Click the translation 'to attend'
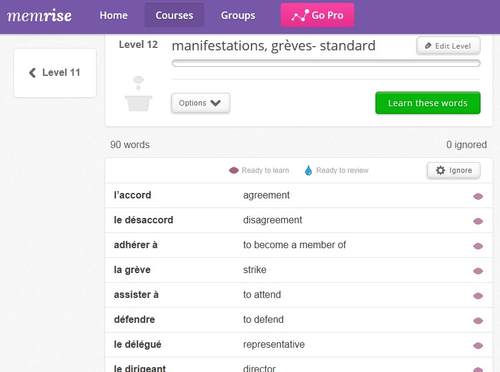 pyautogui.click(x=262, y=295)
